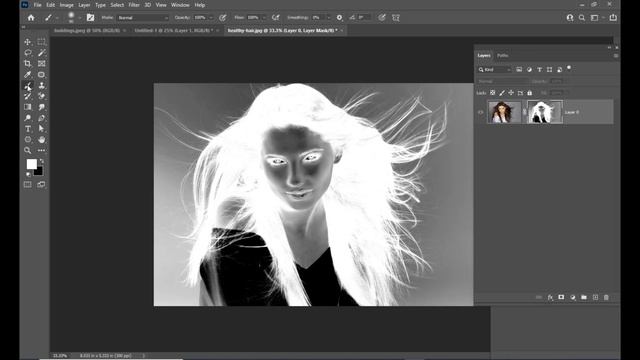Open the Select menu
640x360 pixels.
coord(117,5)
